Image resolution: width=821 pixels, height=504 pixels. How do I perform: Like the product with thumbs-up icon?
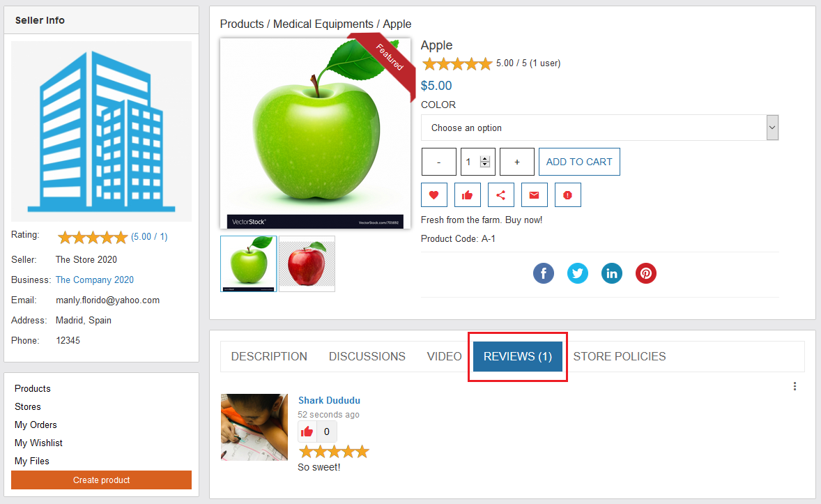coord(467,195)
